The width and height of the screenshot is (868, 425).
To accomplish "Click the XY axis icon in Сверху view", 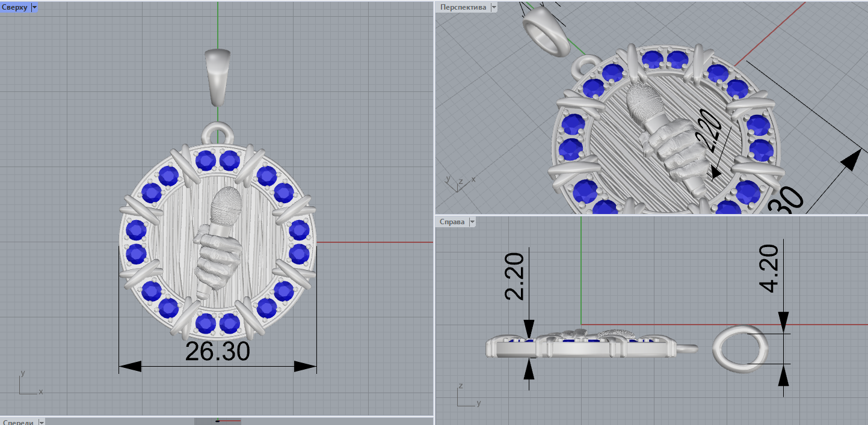I will (x=28, y=384).
